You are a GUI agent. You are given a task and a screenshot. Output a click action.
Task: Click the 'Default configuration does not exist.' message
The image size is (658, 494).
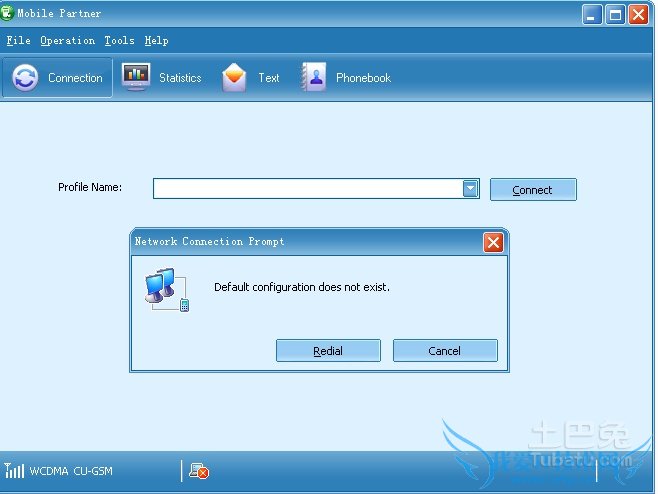click(x=302, y=287)
